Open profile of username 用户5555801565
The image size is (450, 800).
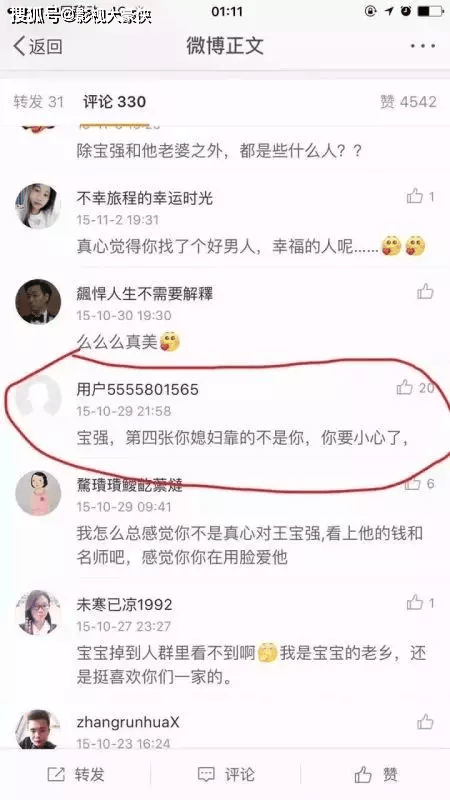[x=137, y=390]
